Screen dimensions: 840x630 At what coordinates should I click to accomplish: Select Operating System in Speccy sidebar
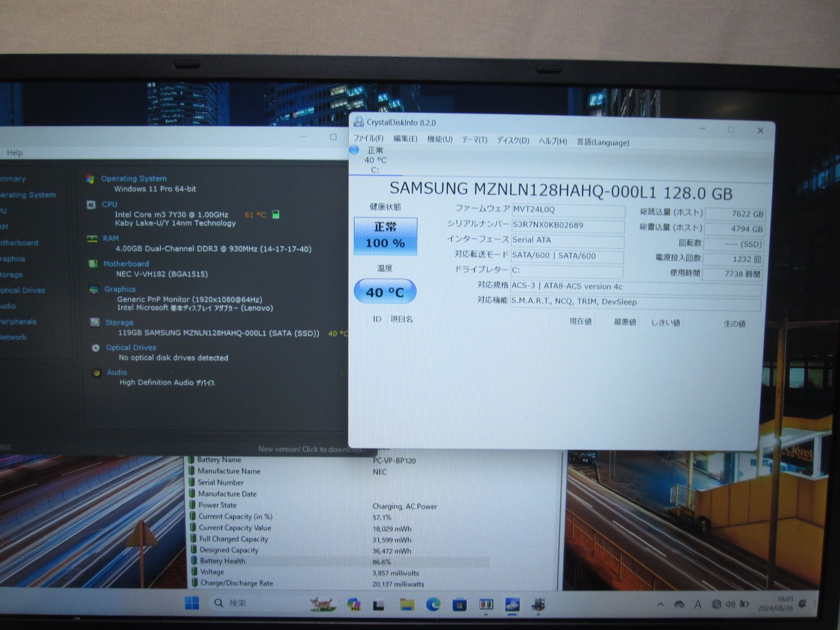click(x=27, y=195)
